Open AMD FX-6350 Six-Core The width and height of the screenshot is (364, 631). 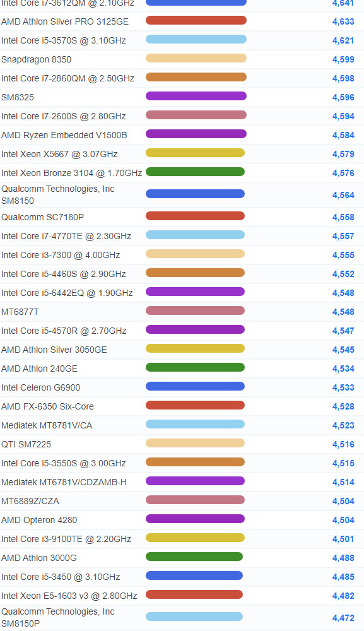click(47, 406)
